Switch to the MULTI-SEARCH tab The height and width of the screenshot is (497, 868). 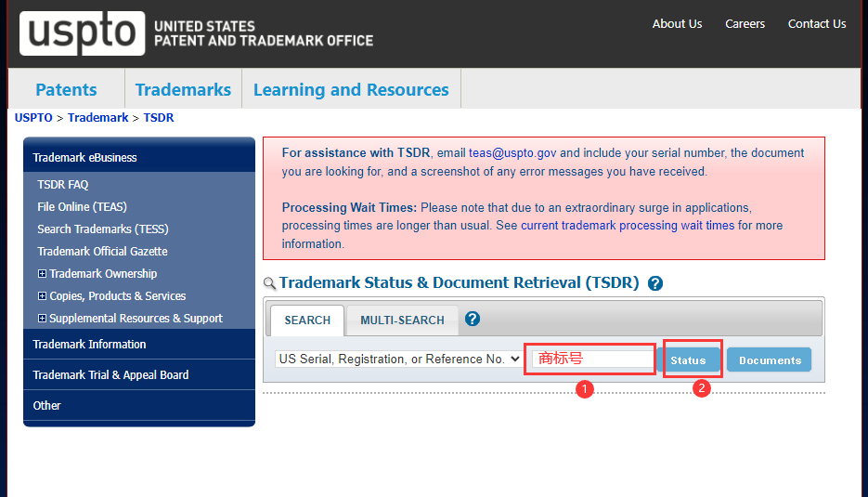(x=403, y=320)
